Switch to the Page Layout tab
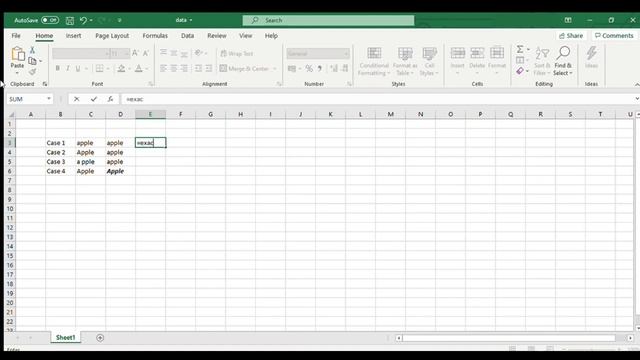640x360 pixels. 112,36
